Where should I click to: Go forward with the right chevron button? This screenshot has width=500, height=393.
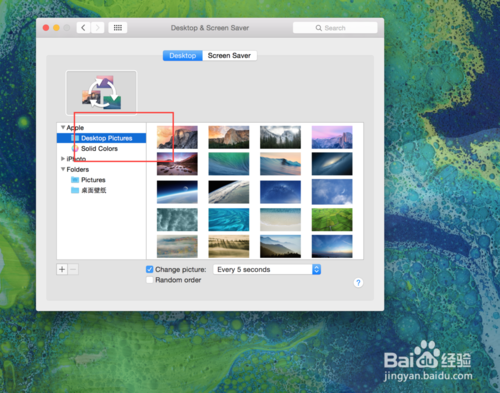[97, 28]
